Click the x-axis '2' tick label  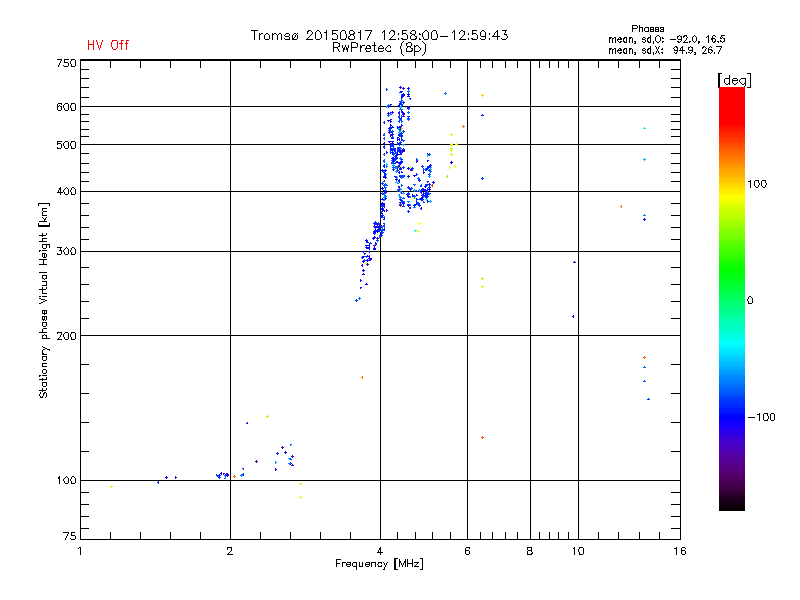click(x=230, y=551)
